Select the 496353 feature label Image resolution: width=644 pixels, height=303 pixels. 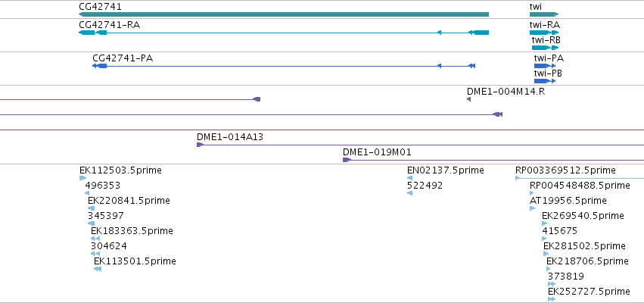(x=103, y=186)
